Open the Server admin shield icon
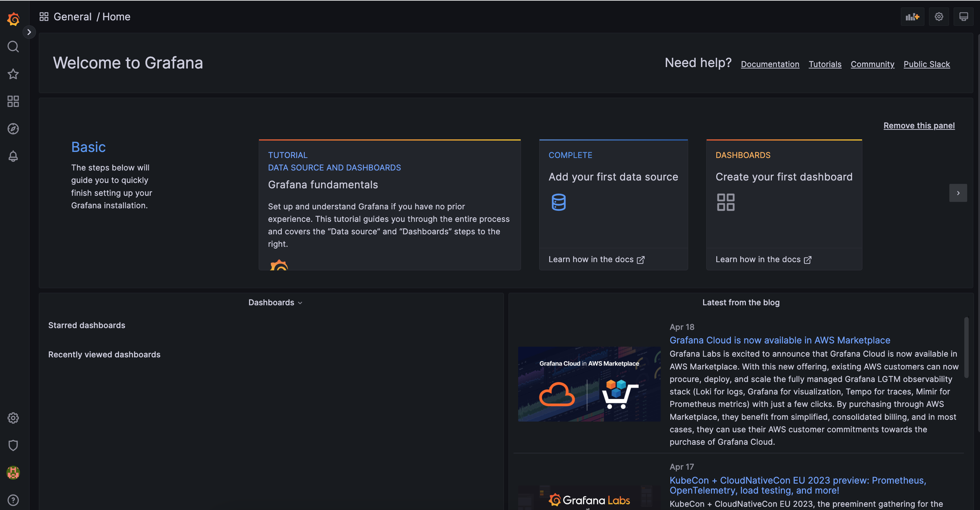This screenshot has width=980, height=510. coord(13,445)
